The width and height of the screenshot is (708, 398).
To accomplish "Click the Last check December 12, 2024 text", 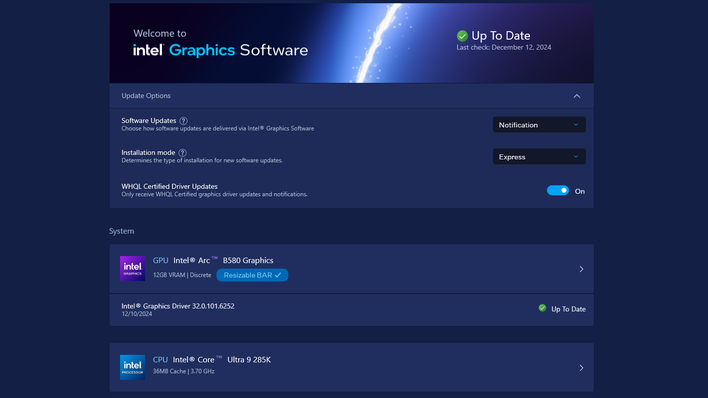I will tap(503, 47).
